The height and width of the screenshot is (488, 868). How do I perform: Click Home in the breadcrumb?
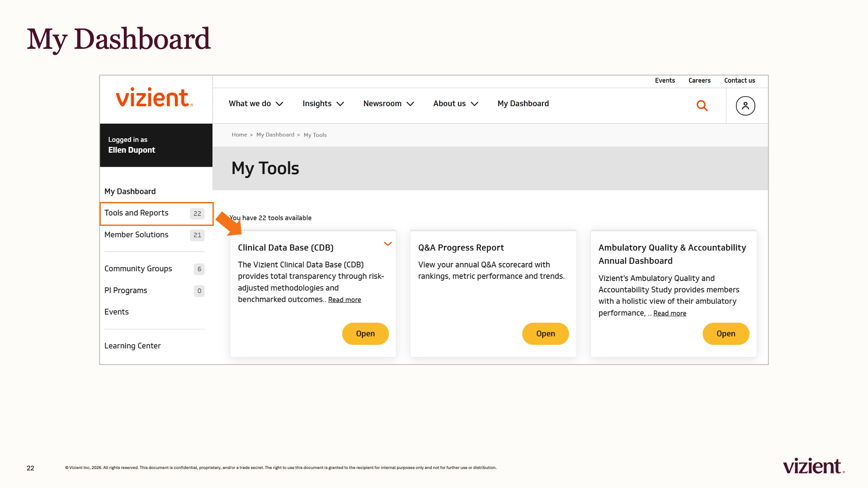pyautogui.click(x=239, y=135)
